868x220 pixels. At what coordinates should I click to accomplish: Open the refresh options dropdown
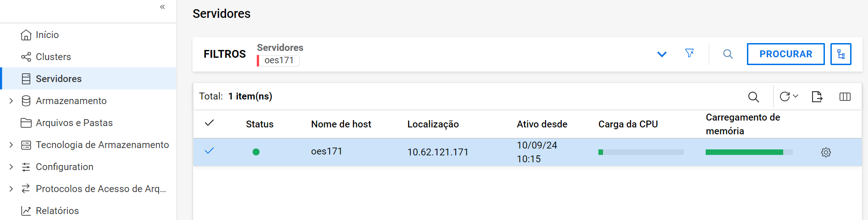click(796, 96)
